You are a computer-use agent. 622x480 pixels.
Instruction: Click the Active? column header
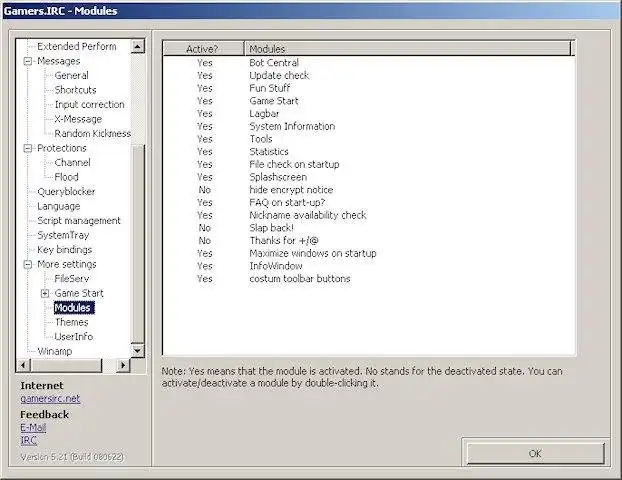click(203, 49)
